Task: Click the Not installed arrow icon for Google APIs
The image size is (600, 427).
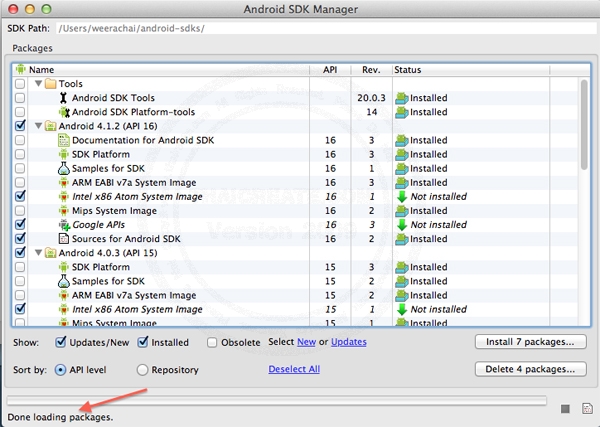Action: point(402,225)
